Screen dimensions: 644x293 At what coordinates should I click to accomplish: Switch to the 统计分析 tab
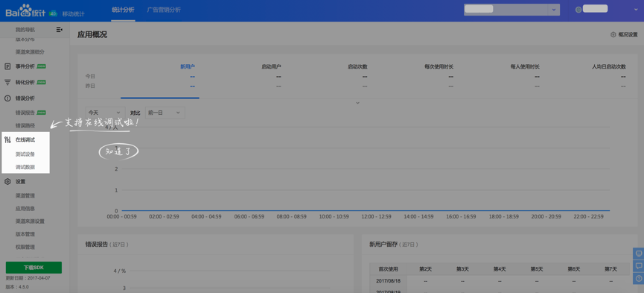click(x=123, y=10)
